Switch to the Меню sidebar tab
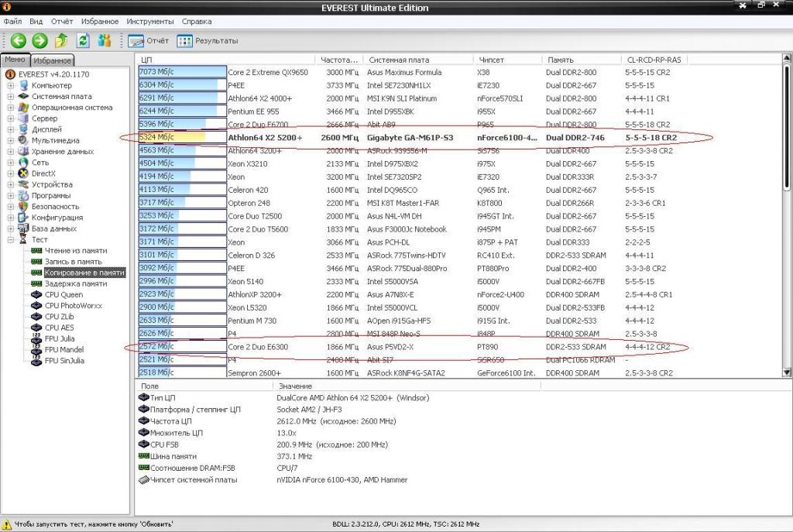This screenshot has height=532, width=793. [x=15, y=59]
